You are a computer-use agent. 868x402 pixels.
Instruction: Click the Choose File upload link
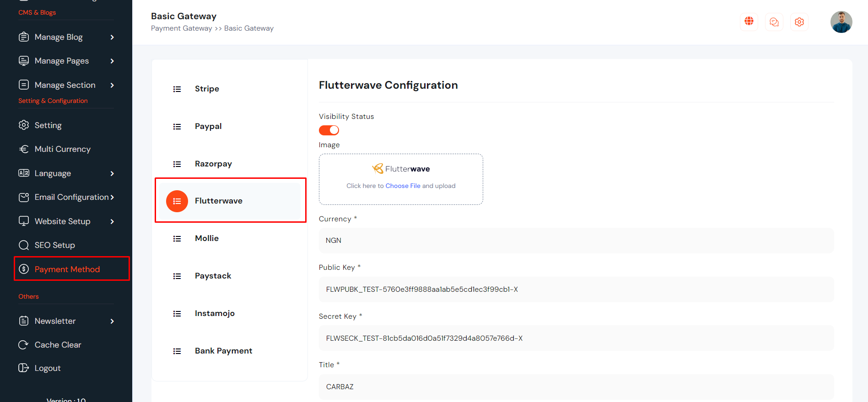(x=403, y=186)
